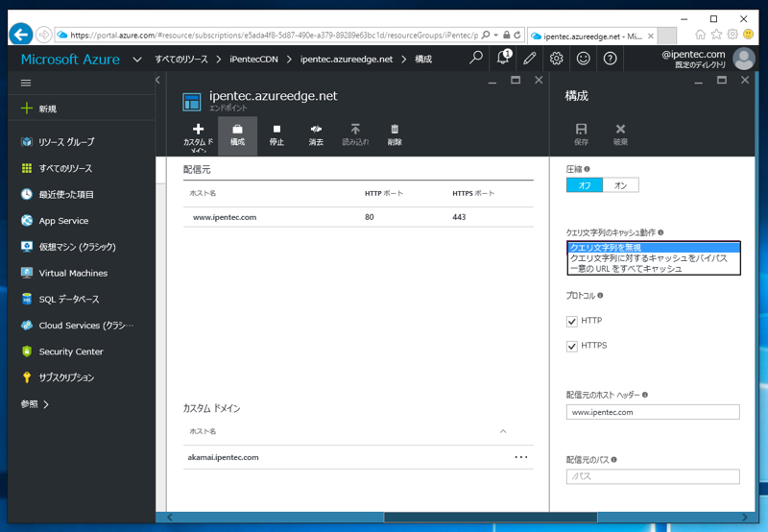Refresh the page with the reload icon

517,36
